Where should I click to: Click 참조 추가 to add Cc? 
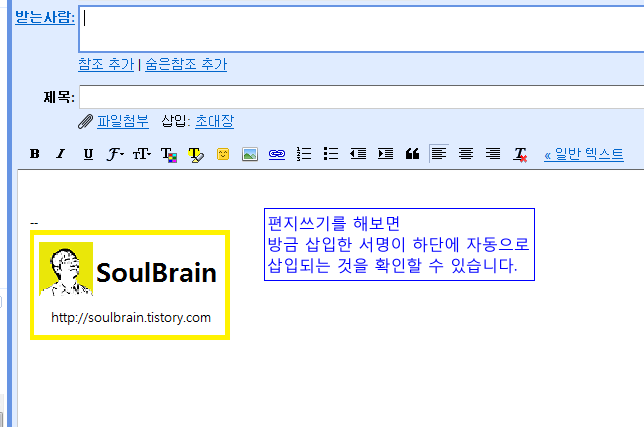point(106,64)
